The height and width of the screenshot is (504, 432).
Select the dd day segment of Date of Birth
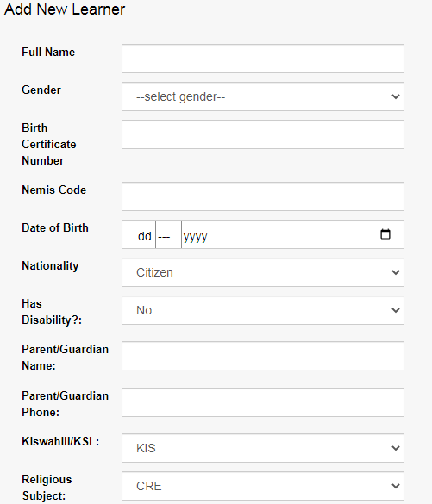coord(144,236)
